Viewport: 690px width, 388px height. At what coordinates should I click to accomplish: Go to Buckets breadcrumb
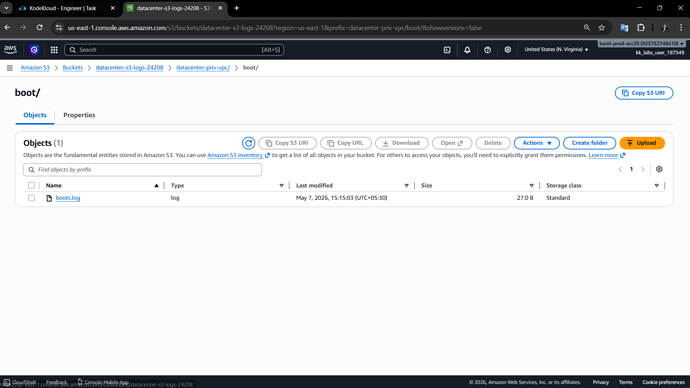[73, 68]
